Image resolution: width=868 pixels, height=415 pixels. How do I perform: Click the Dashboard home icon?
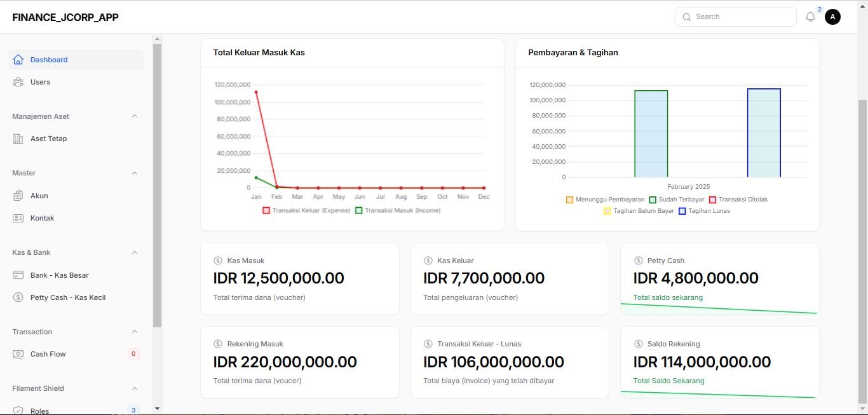(18, 60)
